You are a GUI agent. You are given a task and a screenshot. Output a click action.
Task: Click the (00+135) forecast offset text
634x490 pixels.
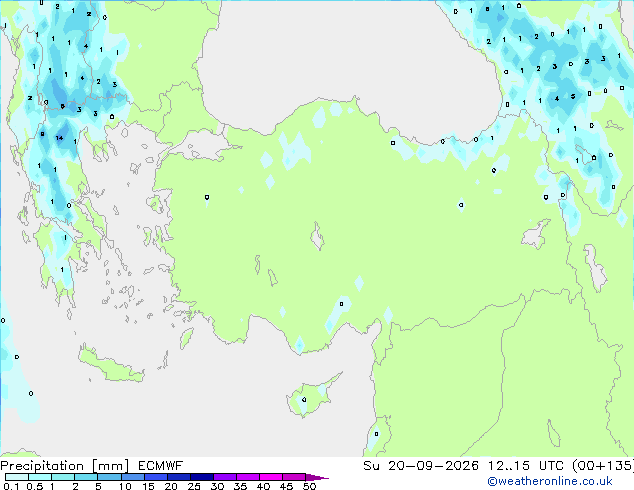(602, 466)
